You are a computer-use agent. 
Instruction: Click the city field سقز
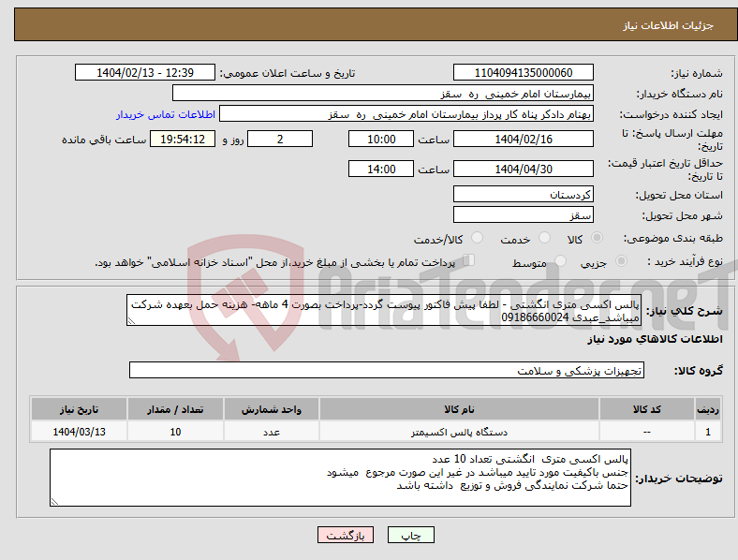coord(523,215)
